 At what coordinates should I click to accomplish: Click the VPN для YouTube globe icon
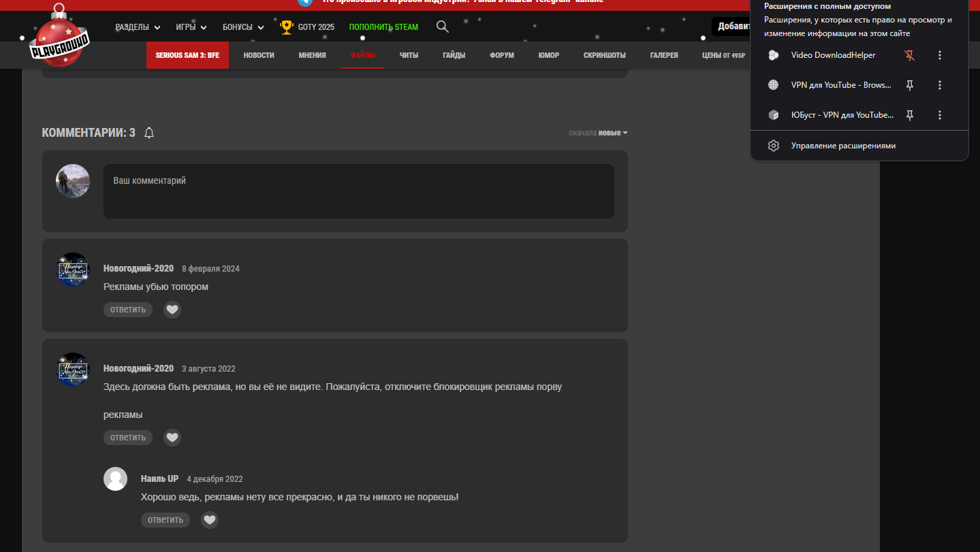(x=774, y=85)
